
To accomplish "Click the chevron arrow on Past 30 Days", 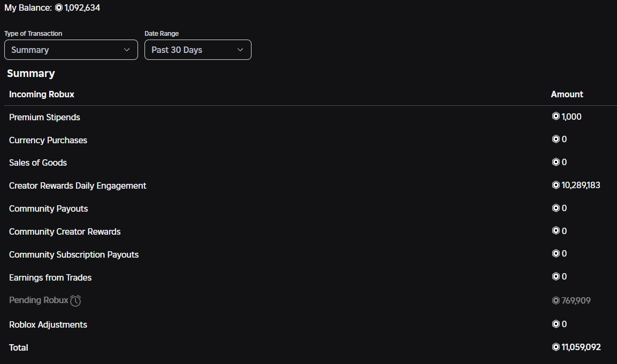I will click(x=240, y=50).
